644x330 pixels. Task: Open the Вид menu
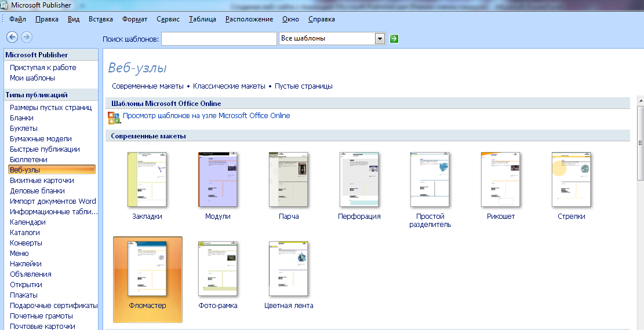tap(74, 19)
